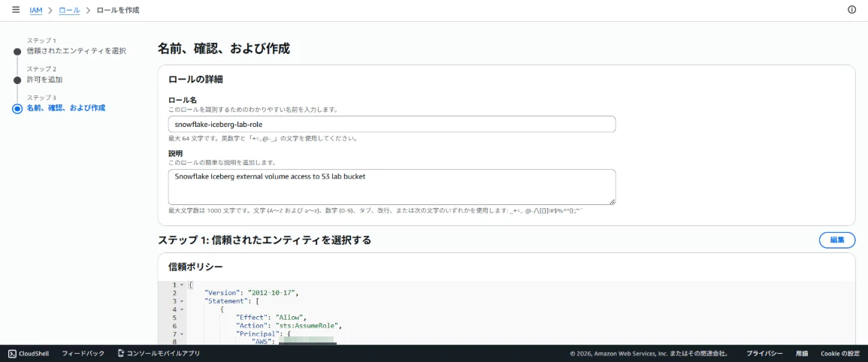
Task: Click the "Version": "2012-10-17" policy line
Action: point(251,293)
